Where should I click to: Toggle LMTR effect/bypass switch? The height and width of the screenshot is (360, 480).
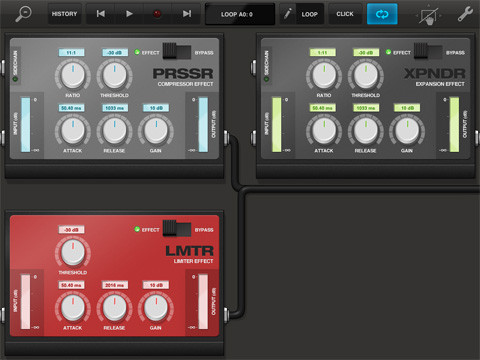point(177,229)
